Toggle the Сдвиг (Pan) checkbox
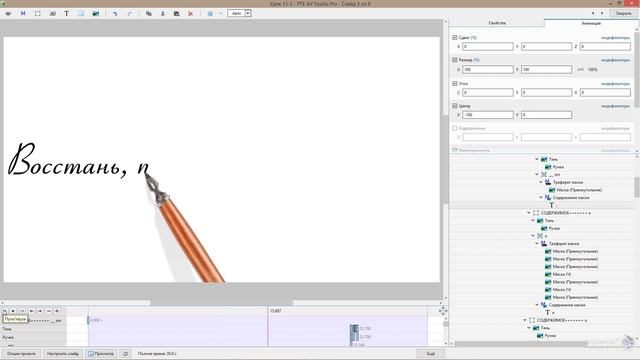The height and width of the screenshot is (360, 640). click(455, 38)
